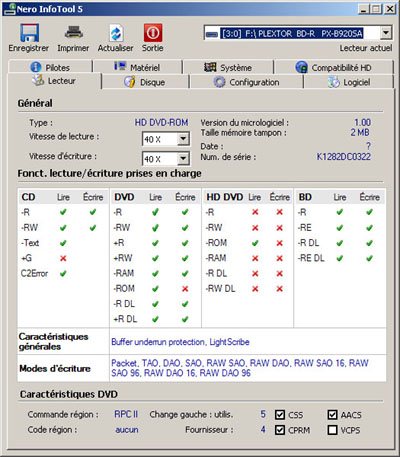The height and width of the screenshot is (457, 400).
Task: Click the green check for HD DVD -ROM read
Action: [255, 243]
